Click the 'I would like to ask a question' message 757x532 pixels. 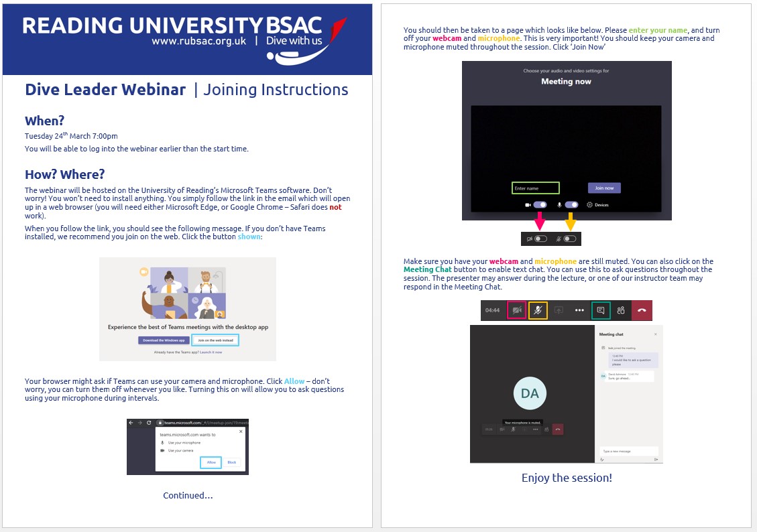point(632,360)
